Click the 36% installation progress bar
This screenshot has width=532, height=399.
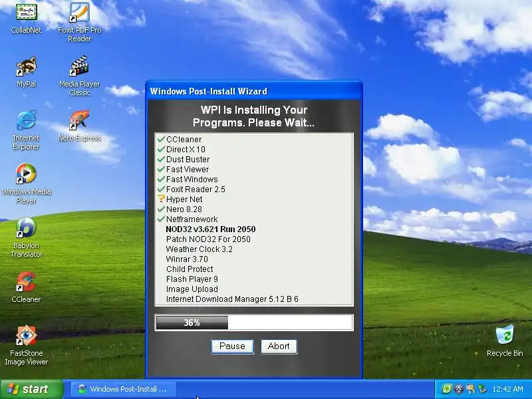[x=254, y=323]
